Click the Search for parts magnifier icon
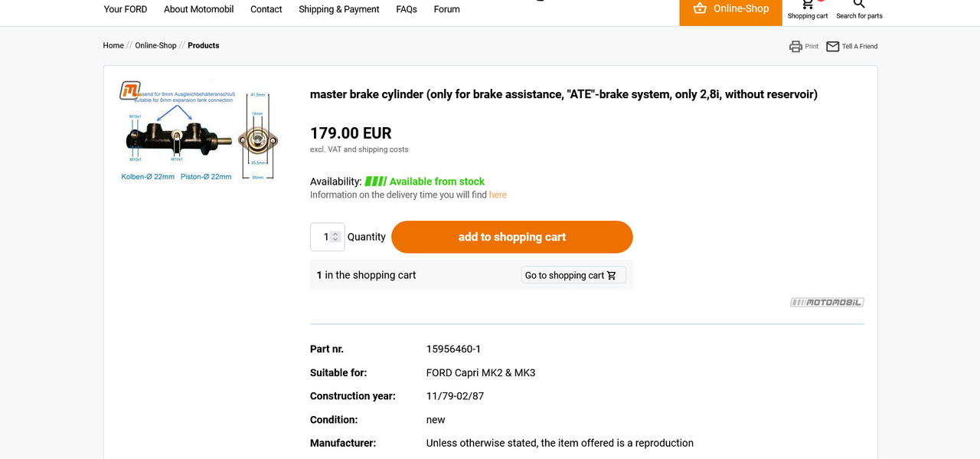Screen dimensions: 980x459 point(859,5)
